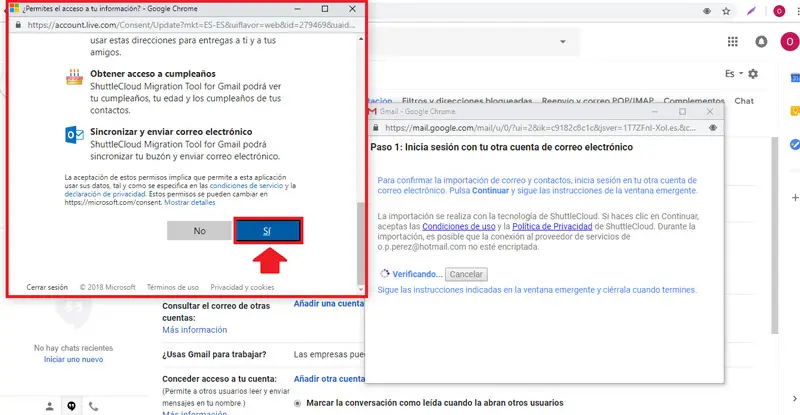Viewport: 800px width, 415px height.
Task: Open the Hangouts chat bubble icon
Action: (x=71, y=406)
